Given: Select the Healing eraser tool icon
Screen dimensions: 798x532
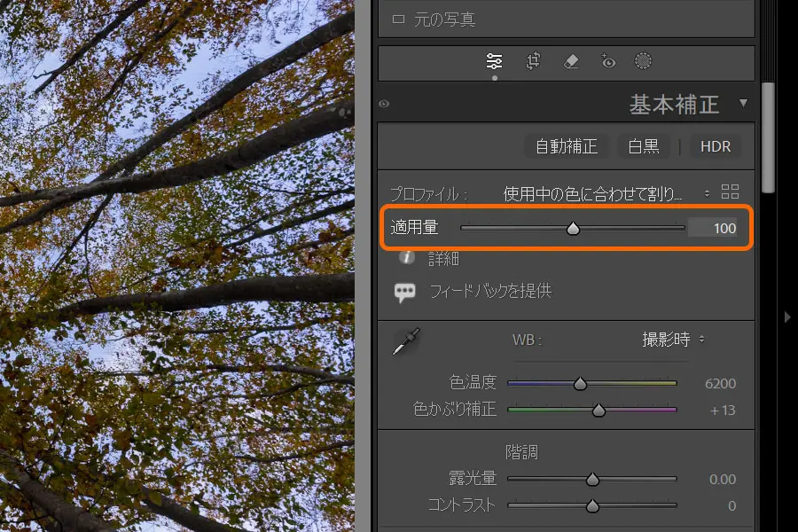Looking at the screenshot, I should point(571,61).
